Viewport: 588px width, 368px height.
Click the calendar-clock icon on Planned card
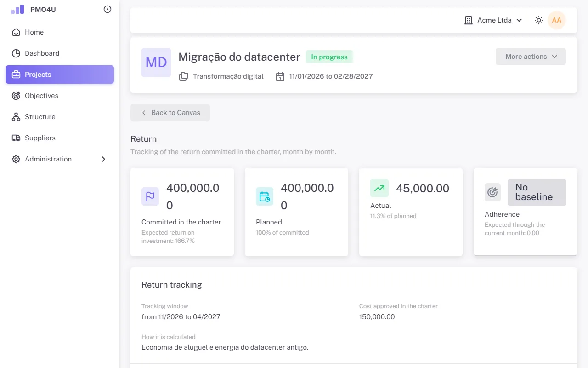(265, 196)
